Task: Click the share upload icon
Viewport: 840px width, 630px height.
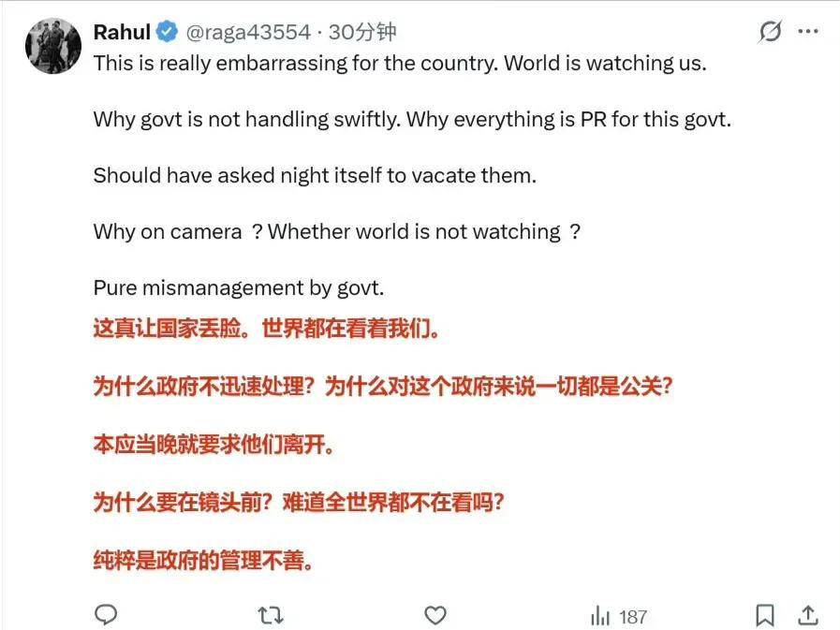Action: point(807,615)
